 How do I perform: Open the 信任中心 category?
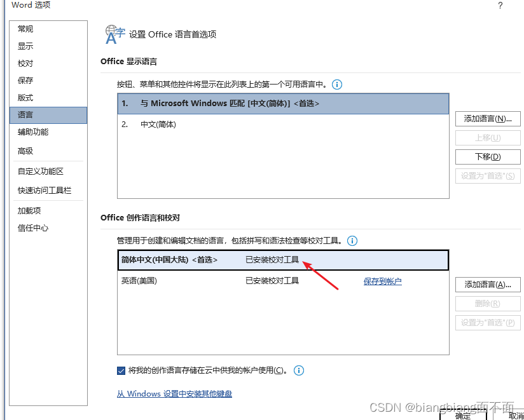[48, 228]
